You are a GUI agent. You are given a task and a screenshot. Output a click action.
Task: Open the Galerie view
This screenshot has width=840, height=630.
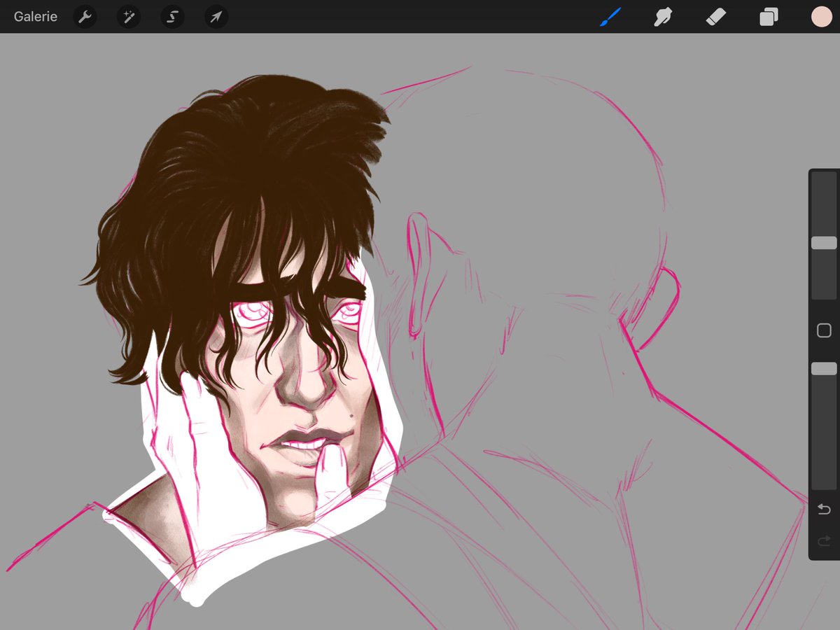click(x=36, y=17)
